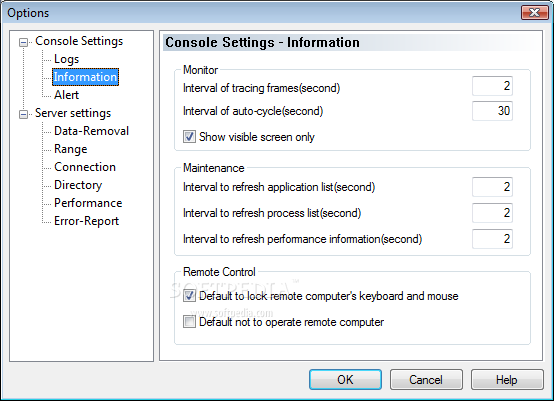The width and height of the screenshot is (554, 401).
Task: Uncheck Show visible screen only
Action: coord(189,137)
